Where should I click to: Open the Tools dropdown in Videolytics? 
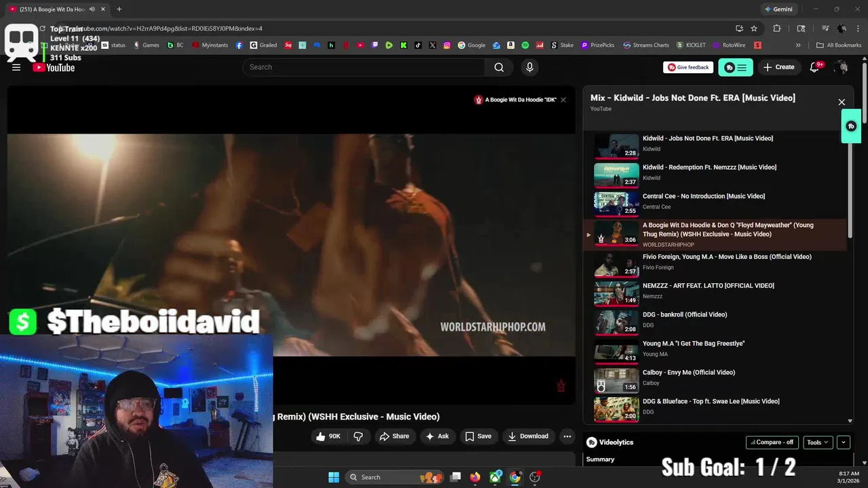[x=818, y=442]
